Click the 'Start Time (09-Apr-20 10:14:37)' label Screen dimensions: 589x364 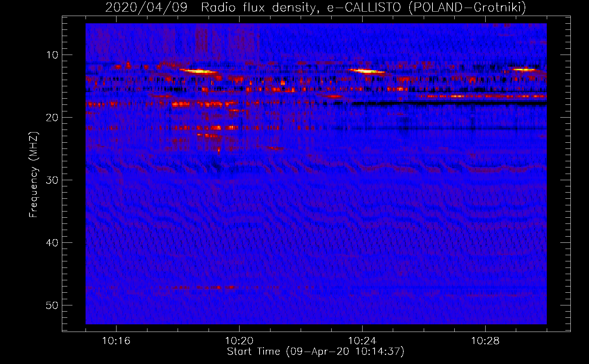[316, 352]
